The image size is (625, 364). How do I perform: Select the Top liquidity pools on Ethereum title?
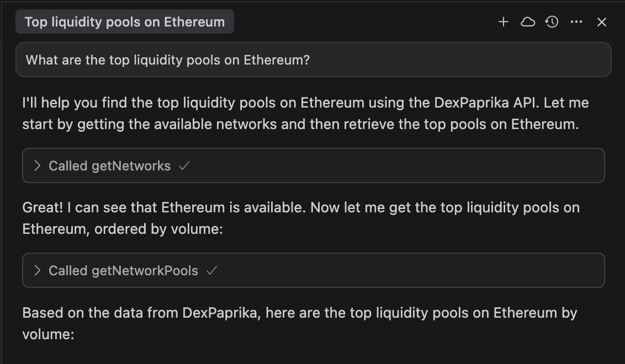pyautogui.click(x=124, y=22)
